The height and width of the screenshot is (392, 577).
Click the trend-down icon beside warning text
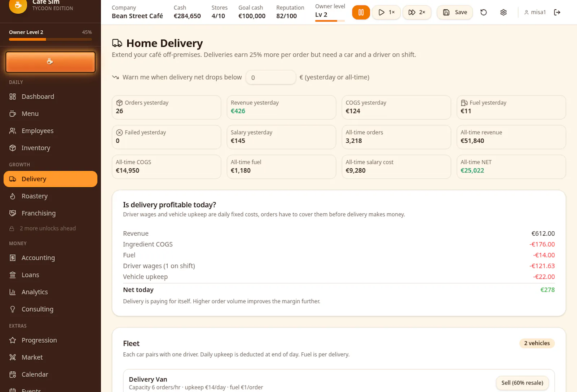[x=115, y=77]
